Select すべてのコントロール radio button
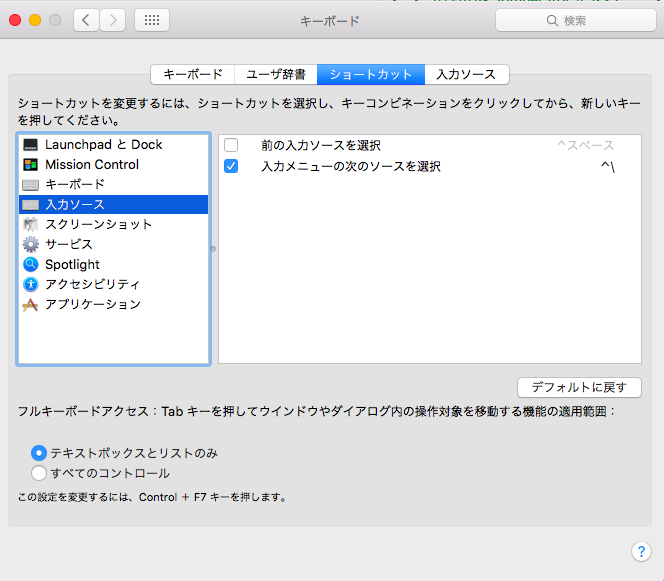The width and height of the screenshot is (664, 581). click(x=39, y=473)
